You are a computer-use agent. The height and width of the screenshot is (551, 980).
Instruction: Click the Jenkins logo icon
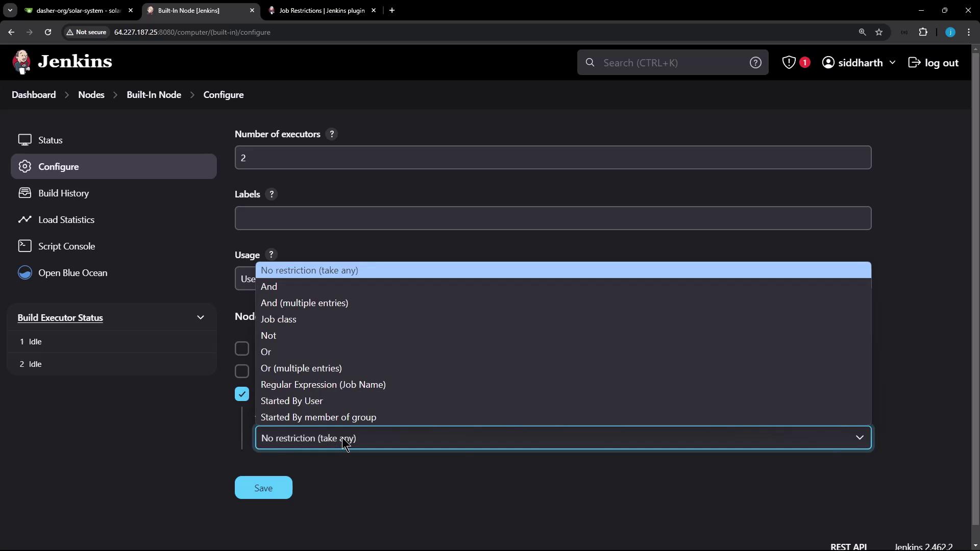pos(21,62)
